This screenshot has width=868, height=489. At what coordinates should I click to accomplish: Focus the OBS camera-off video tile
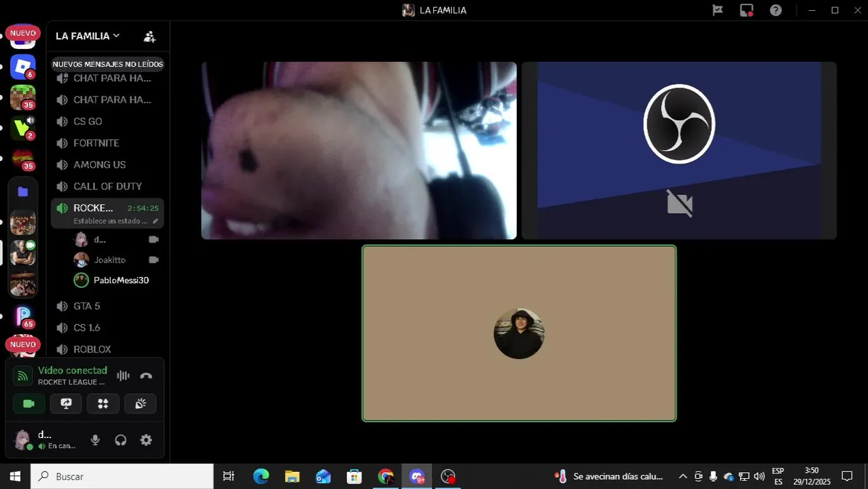pos(679,151)
